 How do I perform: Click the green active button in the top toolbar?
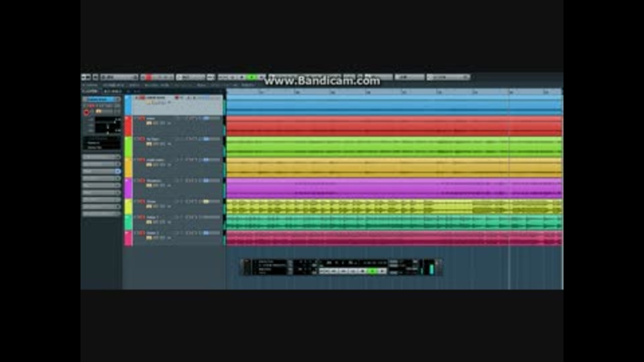[252, 77]
